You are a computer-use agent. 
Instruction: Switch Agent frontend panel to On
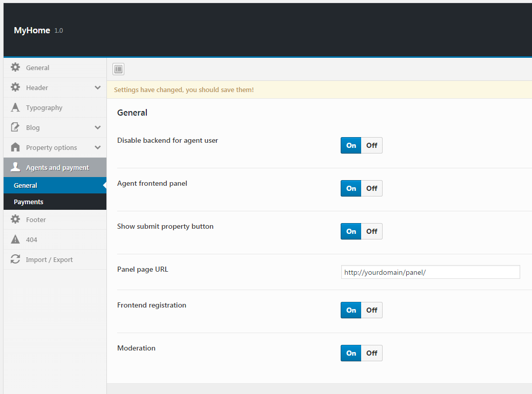click(351, 188)
